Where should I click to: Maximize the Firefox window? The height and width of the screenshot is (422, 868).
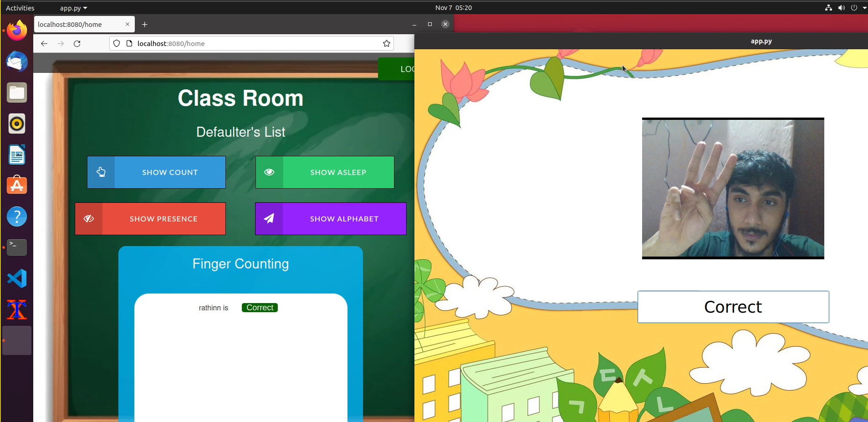[430, 24]
